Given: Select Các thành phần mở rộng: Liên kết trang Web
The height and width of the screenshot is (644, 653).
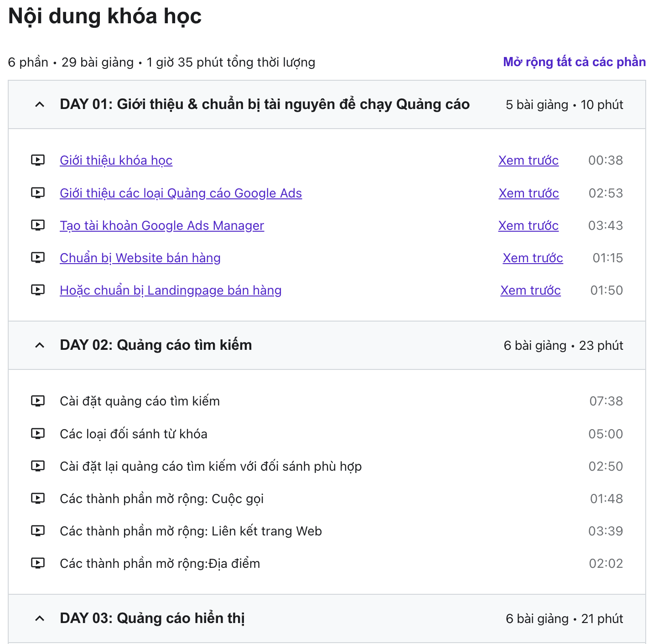Looking at the screenshot, I should coord(191,531).
